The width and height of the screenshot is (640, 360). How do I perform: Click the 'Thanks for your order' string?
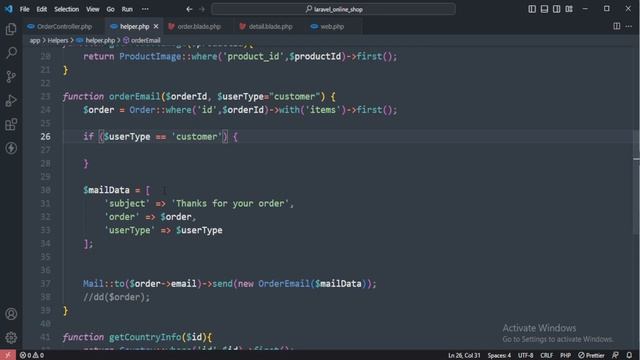tap(230, 203)
